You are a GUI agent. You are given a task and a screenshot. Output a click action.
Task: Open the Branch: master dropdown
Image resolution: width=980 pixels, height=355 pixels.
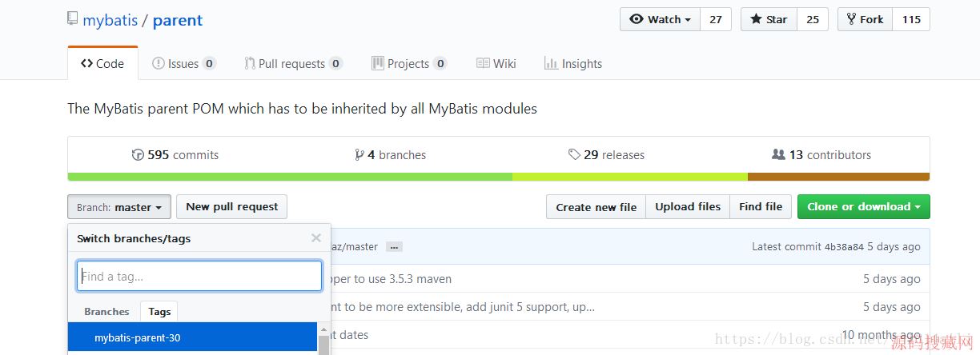pyautogui.click(x=119, y=207)
